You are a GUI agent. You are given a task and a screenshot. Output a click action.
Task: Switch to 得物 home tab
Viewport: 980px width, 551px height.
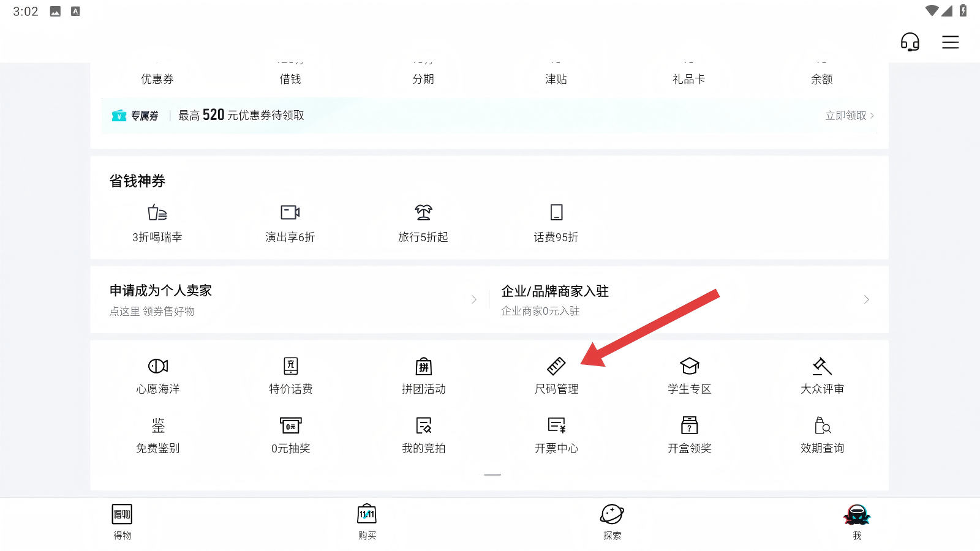(122, 522)
